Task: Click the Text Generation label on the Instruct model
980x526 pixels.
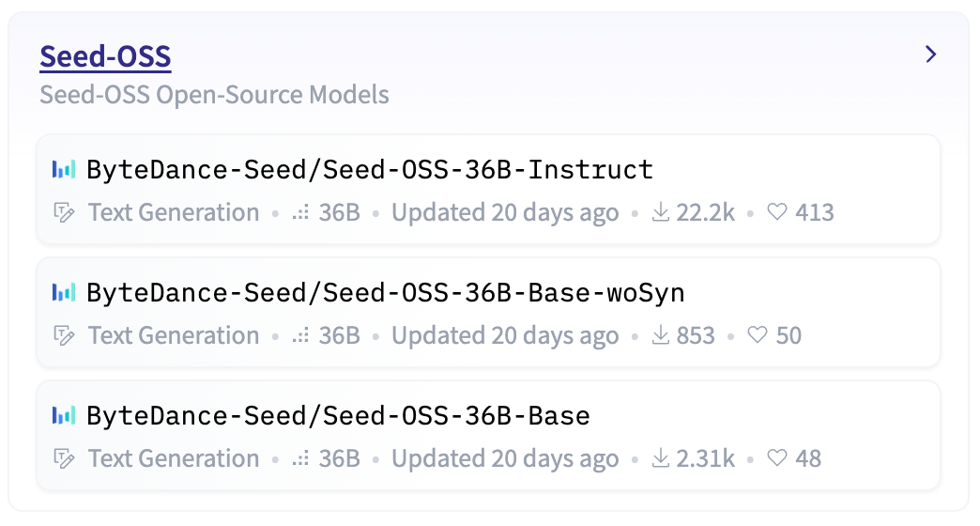Action: coord(174,213)
